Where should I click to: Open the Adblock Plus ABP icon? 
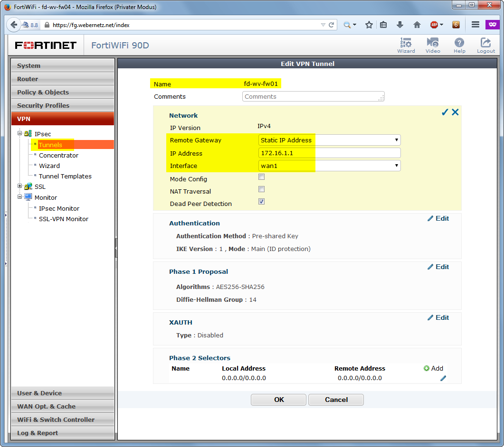click(434, 25)
